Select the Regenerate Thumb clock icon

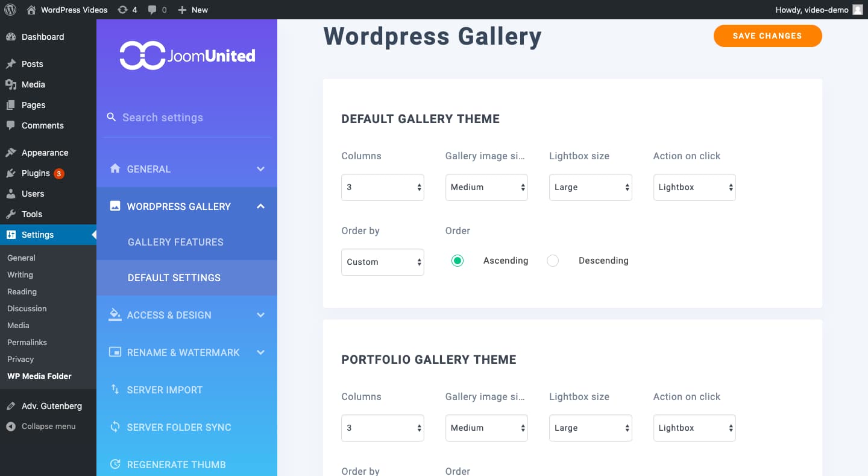[x=115, y=464]
